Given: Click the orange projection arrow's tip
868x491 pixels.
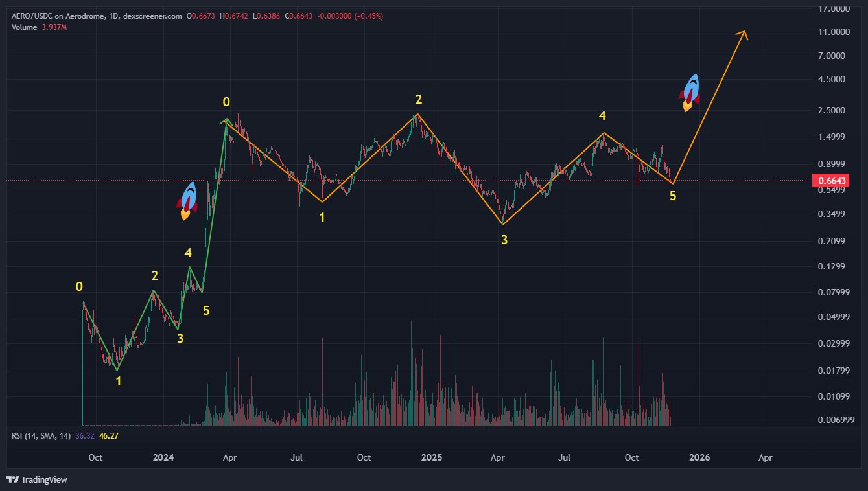Looking at the screenshot, I should click(x=745, y=32).
